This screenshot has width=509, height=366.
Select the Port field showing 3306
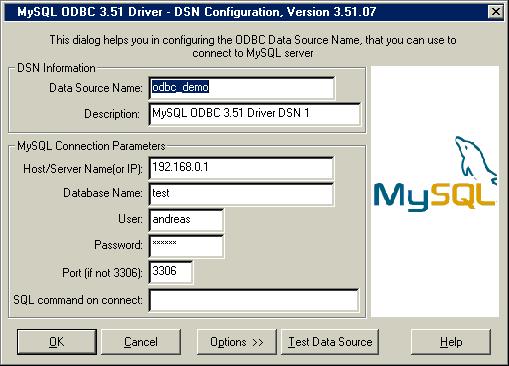click(171, 272)
